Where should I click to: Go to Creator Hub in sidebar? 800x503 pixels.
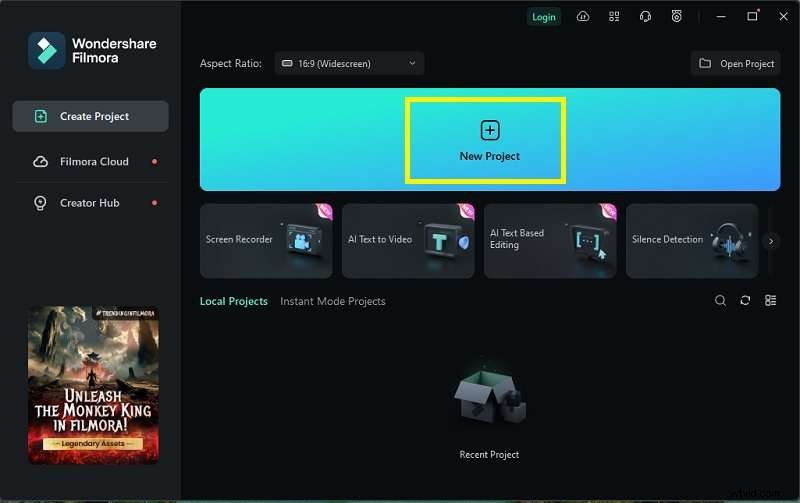coord(88,203)
